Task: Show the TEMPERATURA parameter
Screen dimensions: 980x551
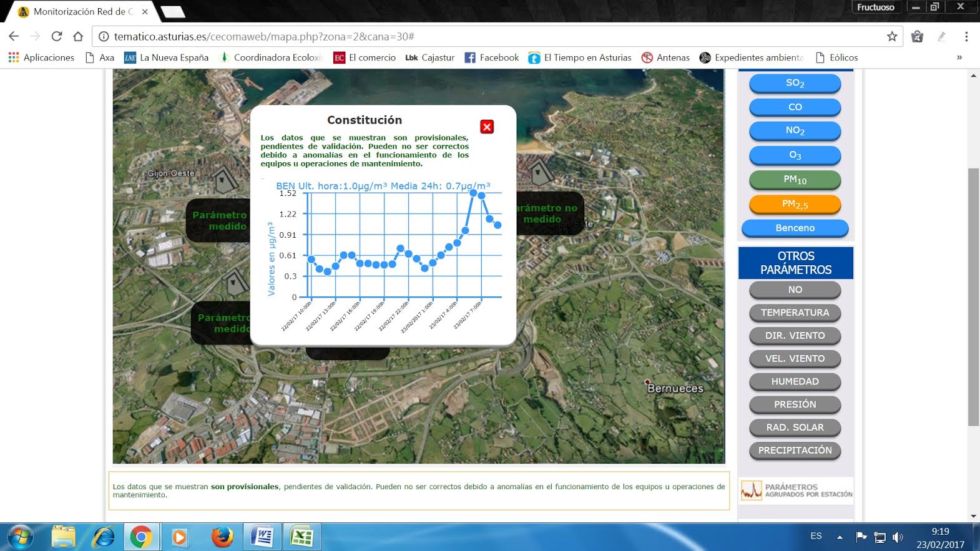Action: point(795,313)
